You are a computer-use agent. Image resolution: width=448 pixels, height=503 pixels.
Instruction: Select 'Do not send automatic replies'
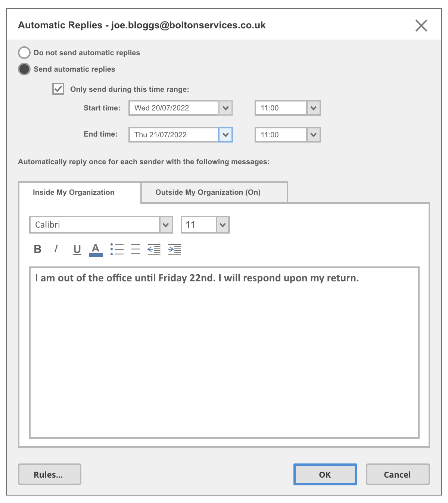[24, 53]
